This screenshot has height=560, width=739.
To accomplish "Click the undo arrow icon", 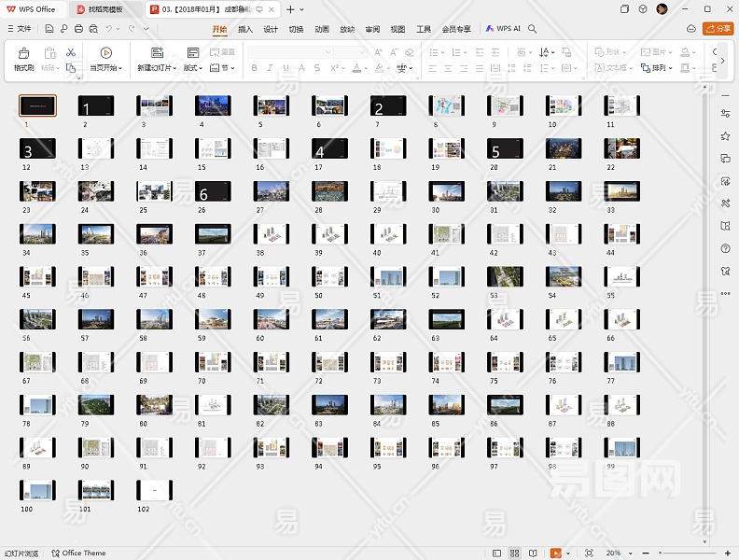I will coord(108,29).
